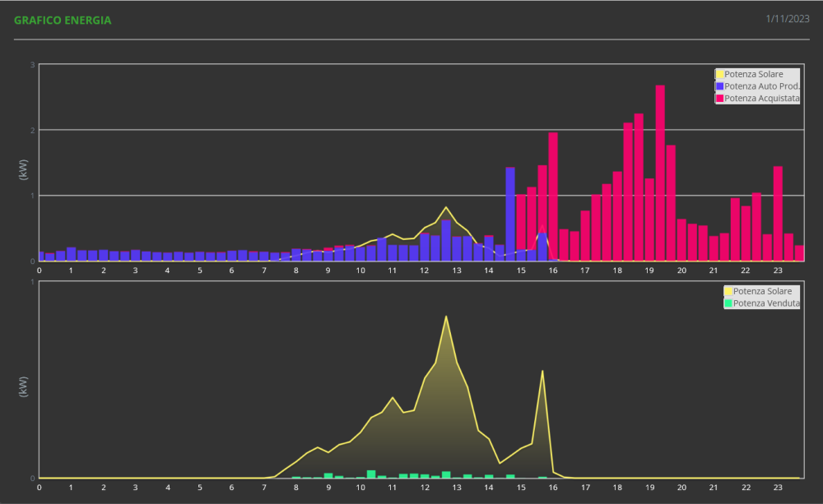Select the Potenza Auto Prod. legend label
Screen dimensions: 823x504
762,86
